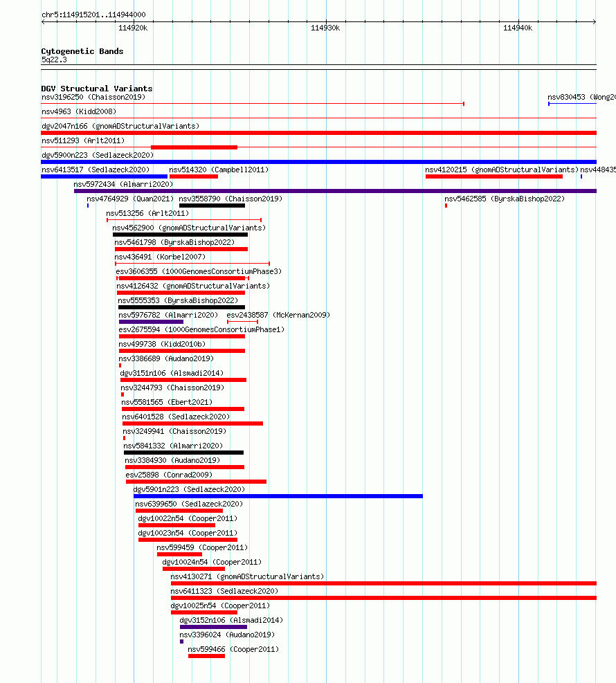Screen dimensions: 616x683
Task: Click the dgv10024n54 (Cooper2011) label
Action: coord(212,562)
